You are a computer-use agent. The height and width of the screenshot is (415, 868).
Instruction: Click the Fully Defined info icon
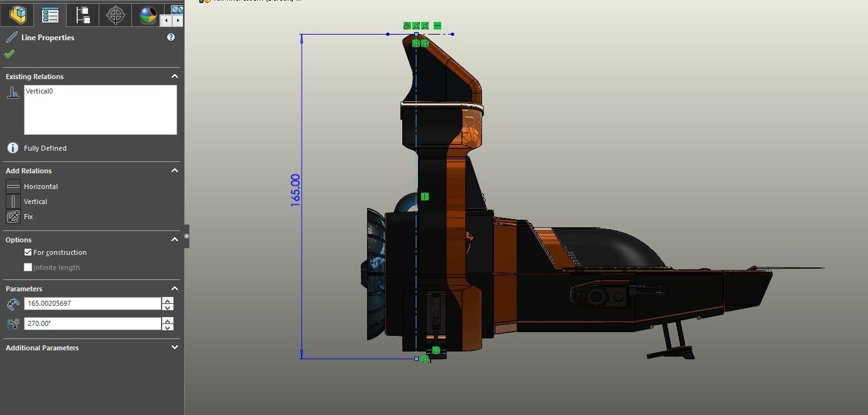click(12, 148)
